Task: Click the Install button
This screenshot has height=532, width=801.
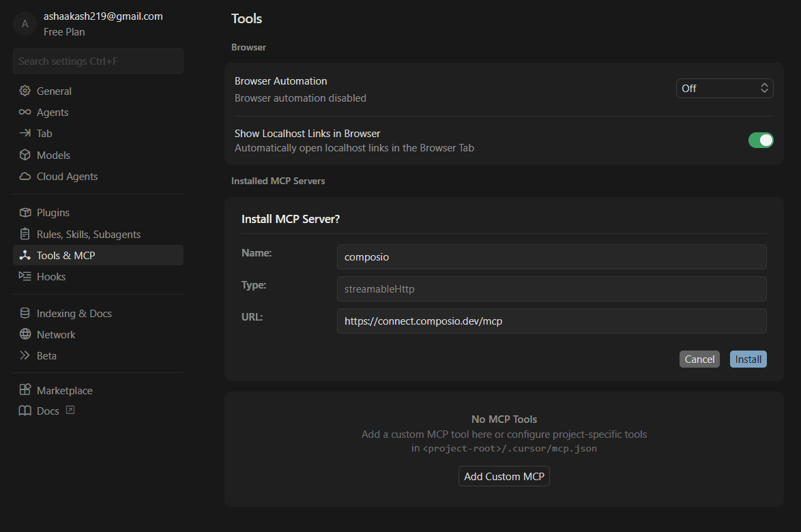Action: 748,359
